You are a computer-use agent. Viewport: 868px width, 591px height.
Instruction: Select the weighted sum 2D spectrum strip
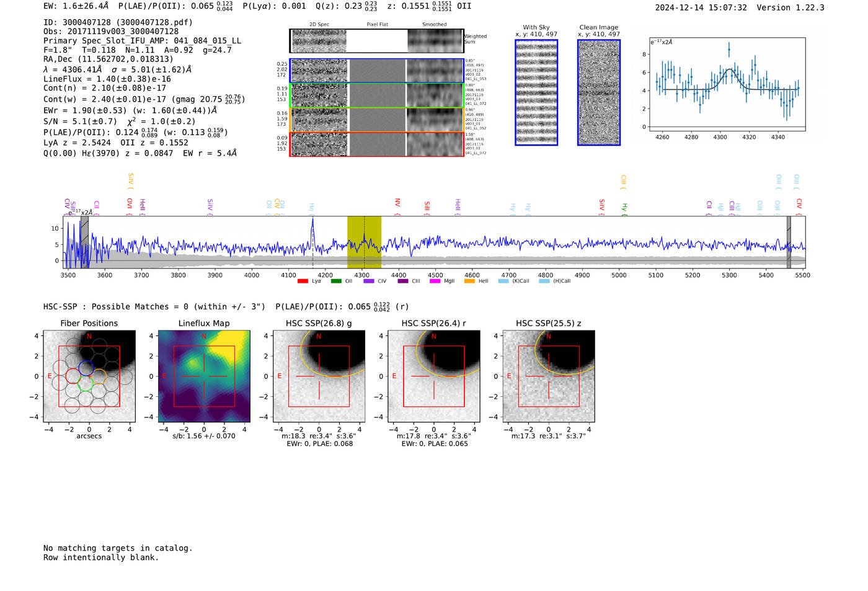click(x=377, y=41)
